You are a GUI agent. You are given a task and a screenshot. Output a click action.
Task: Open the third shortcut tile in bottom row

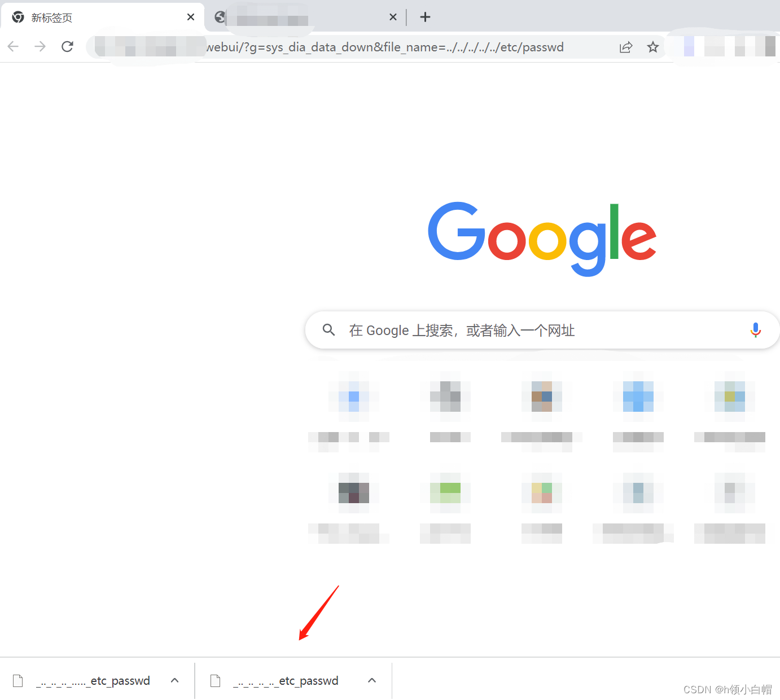(542, 508)
